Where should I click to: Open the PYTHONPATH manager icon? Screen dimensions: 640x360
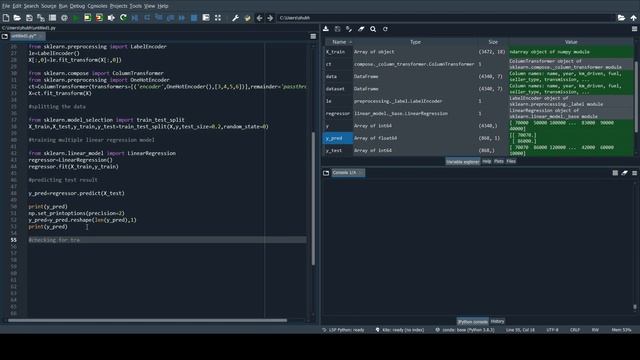click(247, 18)
